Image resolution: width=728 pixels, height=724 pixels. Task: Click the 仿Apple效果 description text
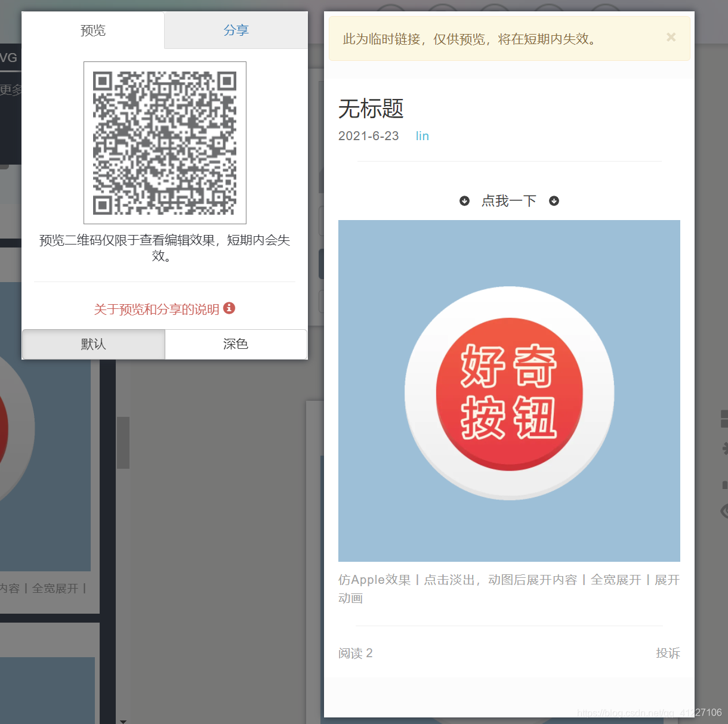coord(509,589)
